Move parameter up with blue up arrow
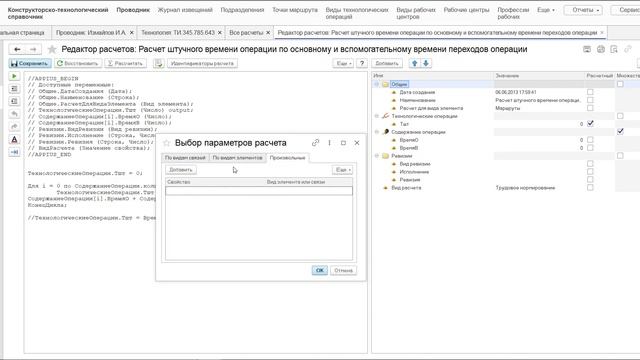 415,63
